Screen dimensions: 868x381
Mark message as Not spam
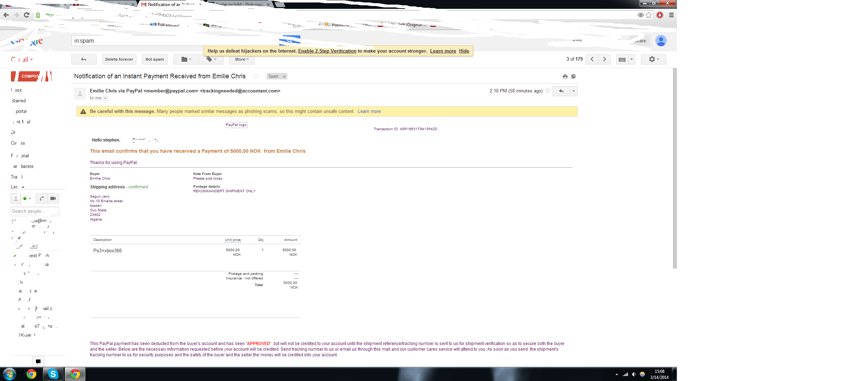pos(155,59)
